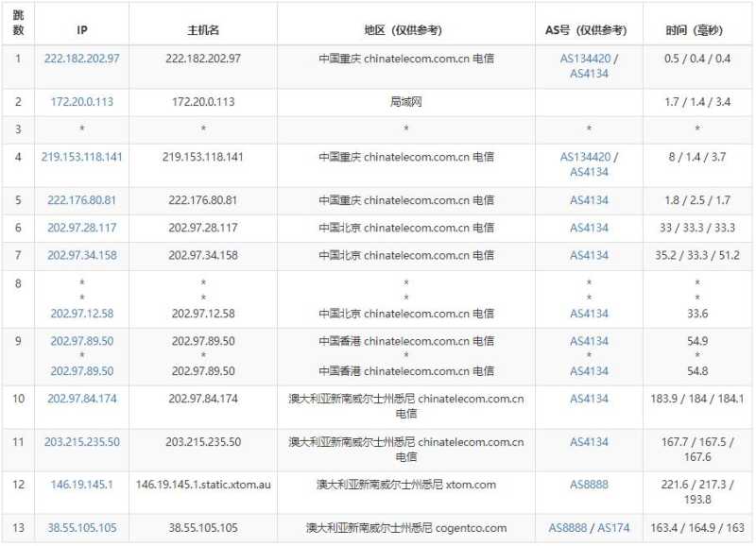
Task: Open the 203.215.235.50 IP link
Action: point(82,442)
